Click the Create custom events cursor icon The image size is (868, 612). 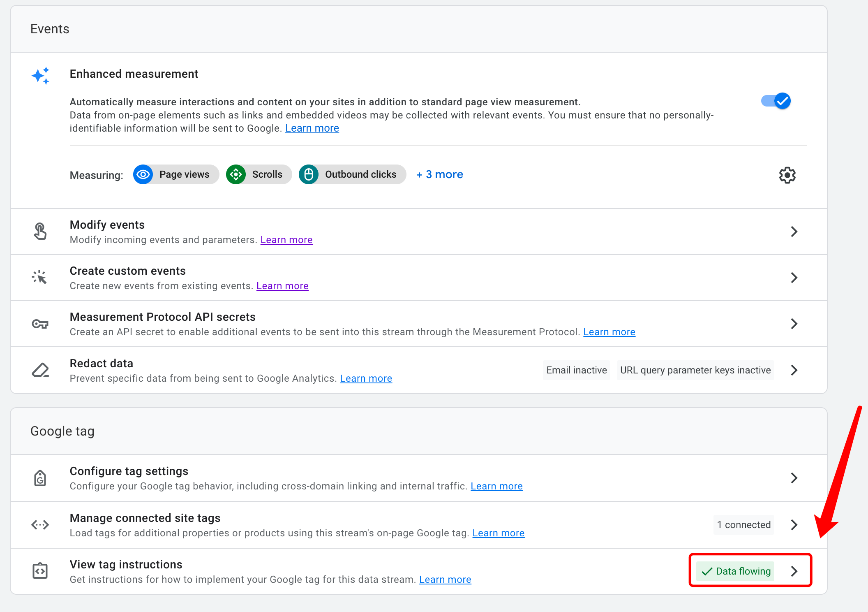(40, 278)
